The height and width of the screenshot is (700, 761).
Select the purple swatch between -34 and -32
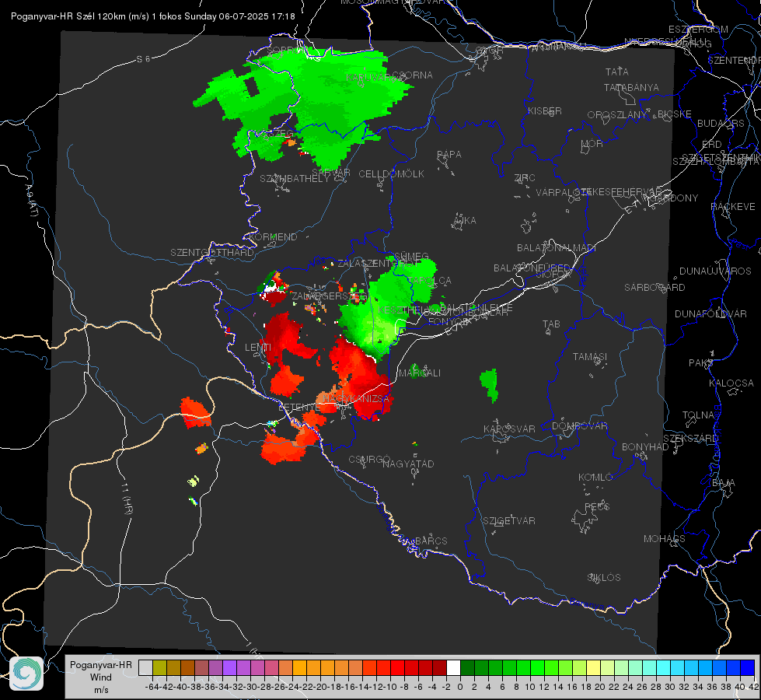point(229,668)
